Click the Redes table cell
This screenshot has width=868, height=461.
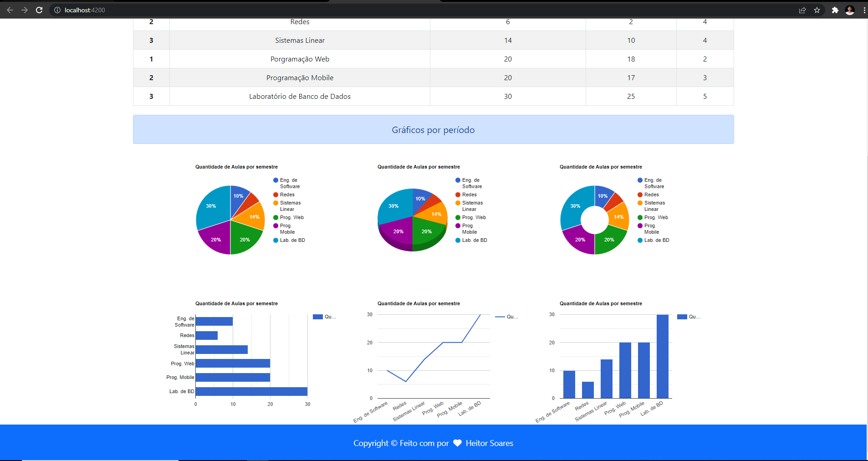(x=300, y=22)
